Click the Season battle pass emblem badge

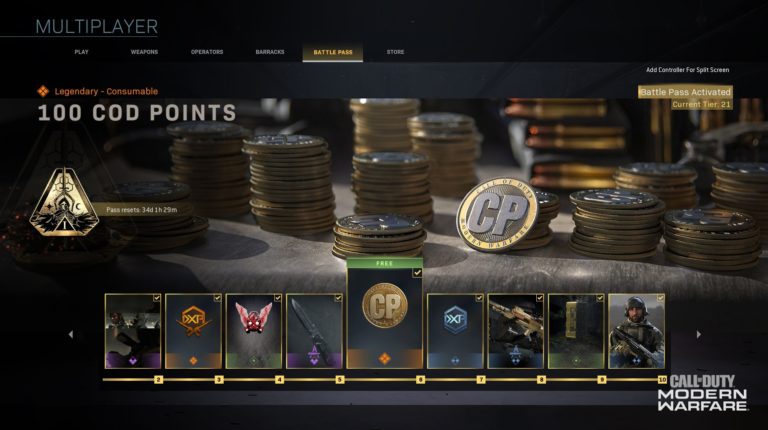point(64,202)
